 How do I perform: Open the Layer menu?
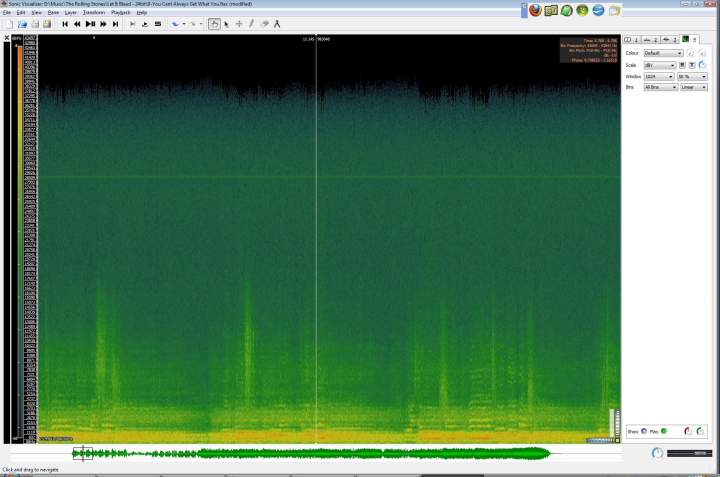pos(70,12)
